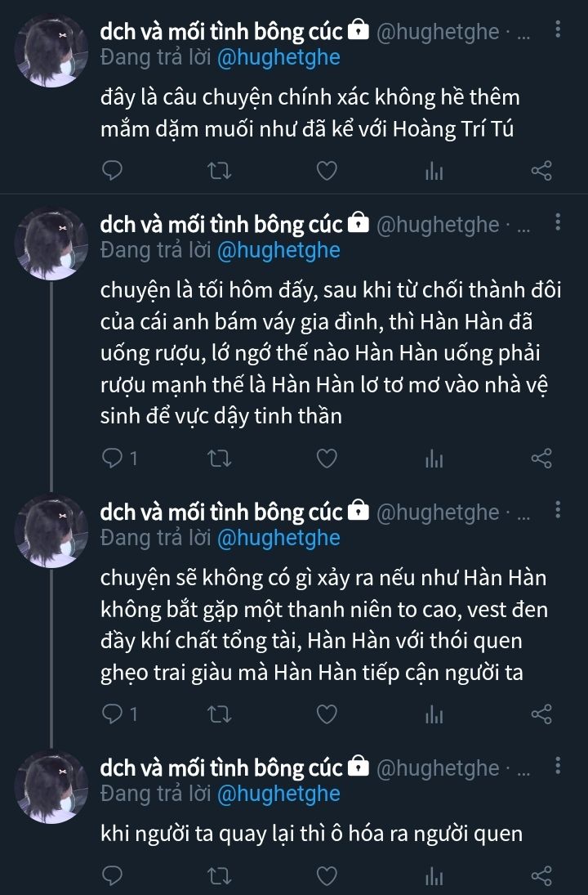
Task: Share the first tweet in the thread
Action: (541, 171)
